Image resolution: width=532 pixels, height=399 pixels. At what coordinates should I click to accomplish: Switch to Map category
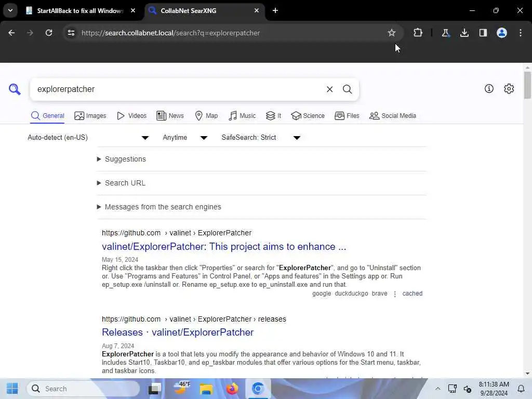[x=206, y=116]
